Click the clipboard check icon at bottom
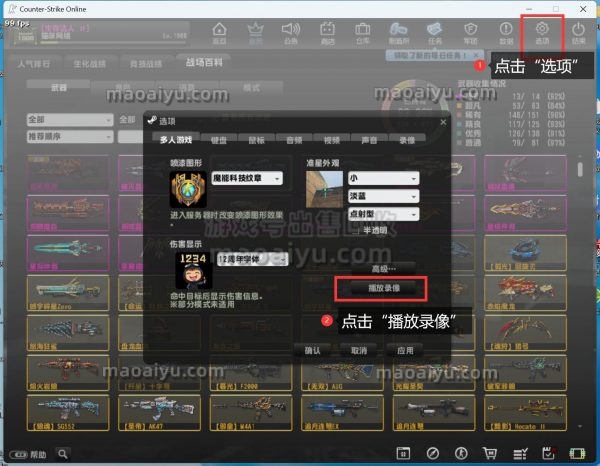 (x=549, y=453)
